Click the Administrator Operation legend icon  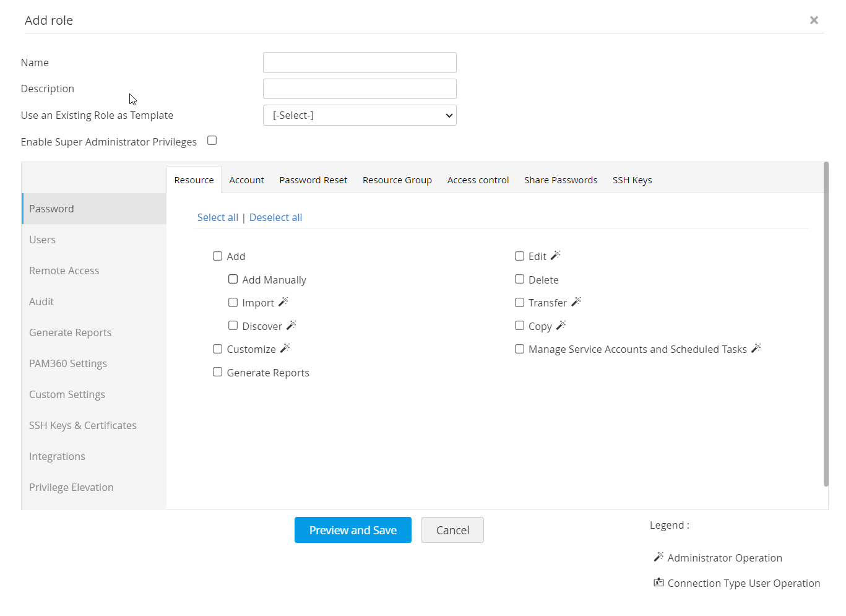658,557
